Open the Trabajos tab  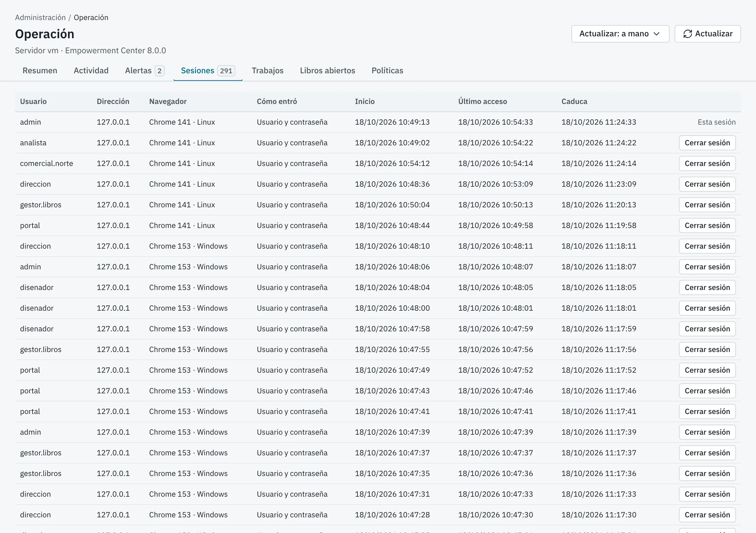pyautogui.click(x=267, y=70)
